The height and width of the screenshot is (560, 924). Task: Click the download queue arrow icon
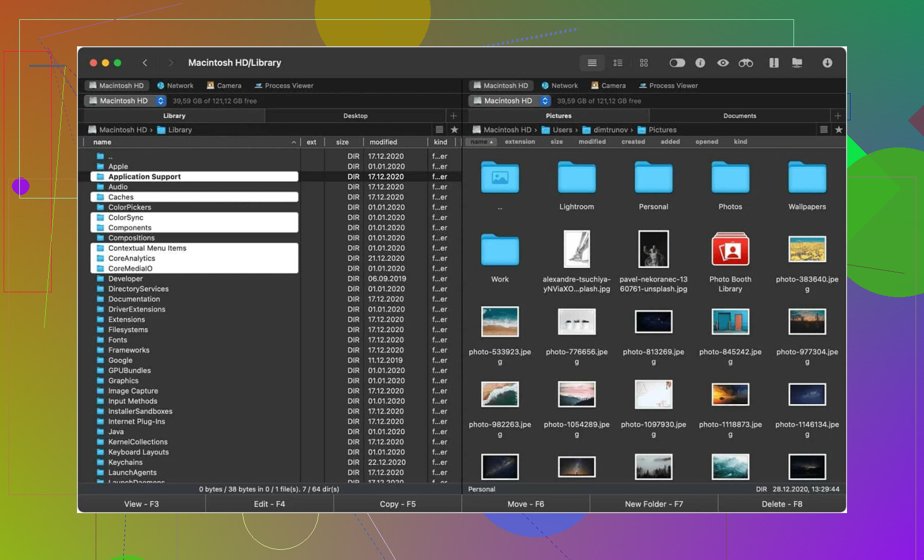pos(827,63)
